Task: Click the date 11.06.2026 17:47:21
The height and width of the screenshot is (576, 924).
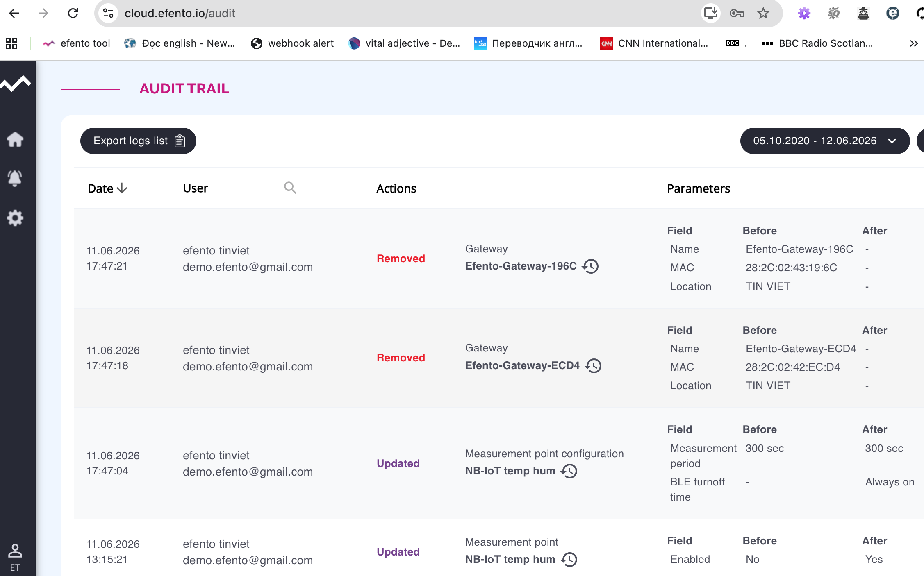Action: pyautogui.click(x=113, y=259)
